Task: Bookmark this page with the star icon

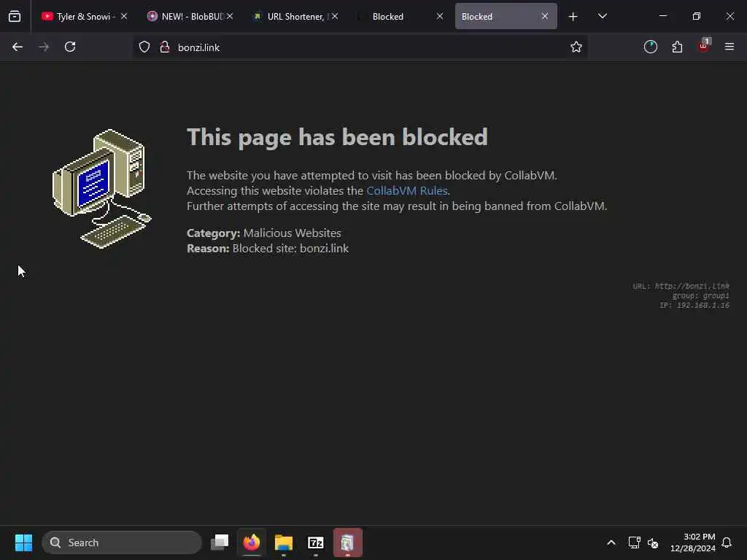Action: (576, 47)
